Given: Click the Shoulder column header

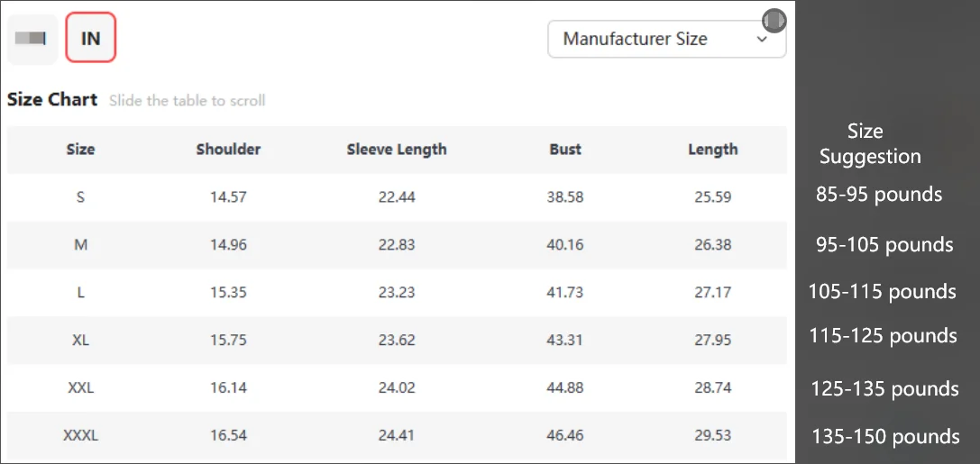Looking at the screenshot, I should tap(228, 150).
